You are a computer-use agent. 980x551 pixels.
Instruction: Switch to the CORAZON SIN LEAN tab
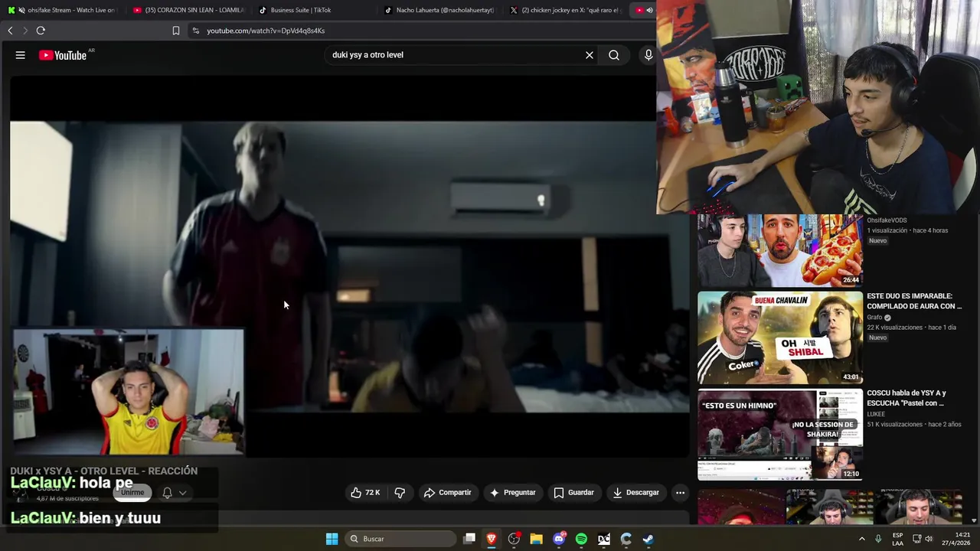tap(188, 10)
